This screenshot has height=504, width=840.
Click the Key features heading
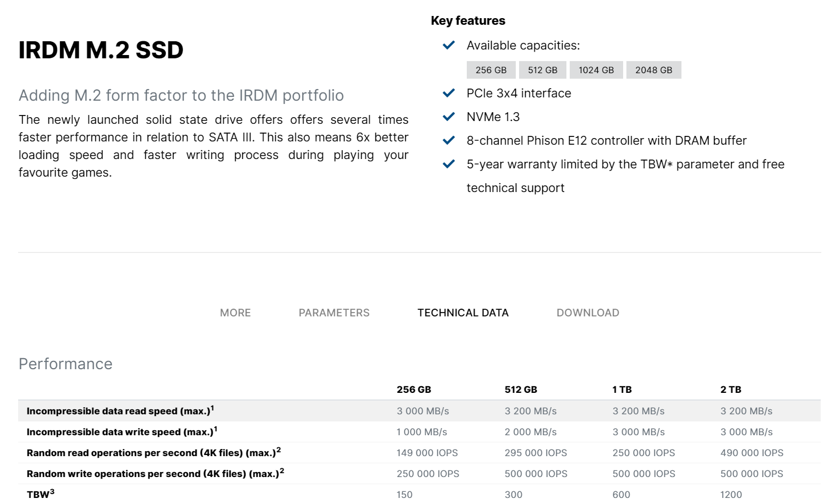pyautogui.click(x=468, y=20)
